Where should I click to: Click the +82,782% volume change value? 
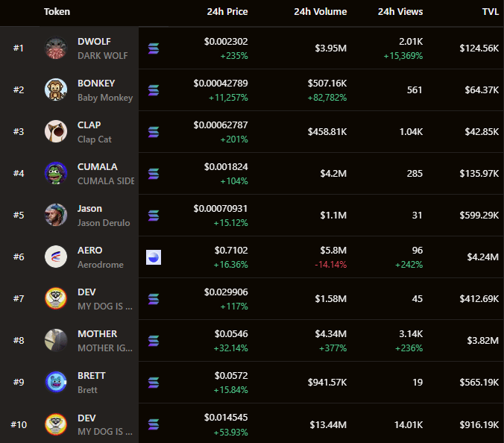327,98
